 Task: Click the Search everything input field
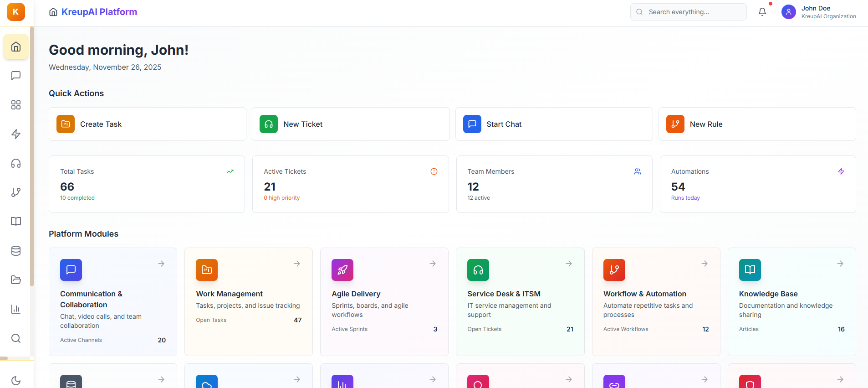coord(693,12)
